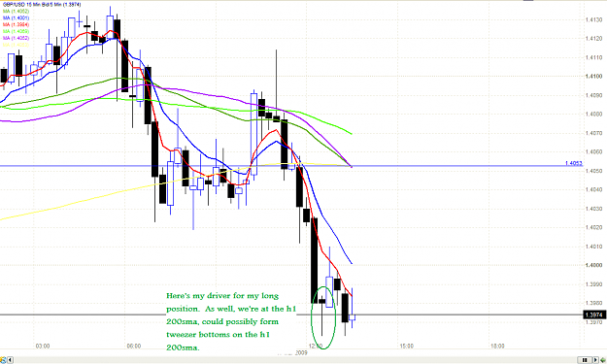Click the horizontal chart scrollbar track

click(294, 360)
